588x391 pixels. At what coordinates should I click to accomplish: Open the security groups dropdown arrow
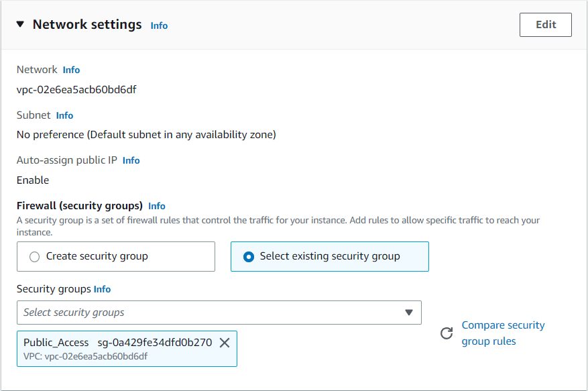(409, 313)
